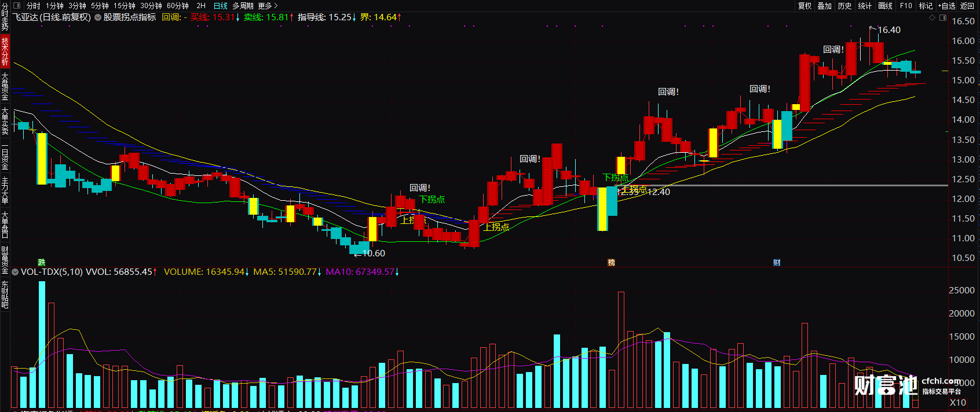Click the 12.40 horizontal line label
980x412 pixels.
click(x=659, y=192)
